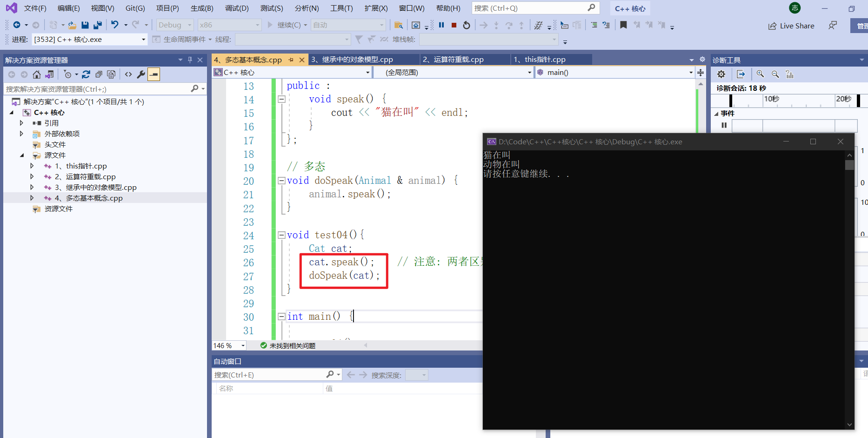Close the Solution Explorer panel
Viewport: 868px width, 438px height.
pos(200,60)
